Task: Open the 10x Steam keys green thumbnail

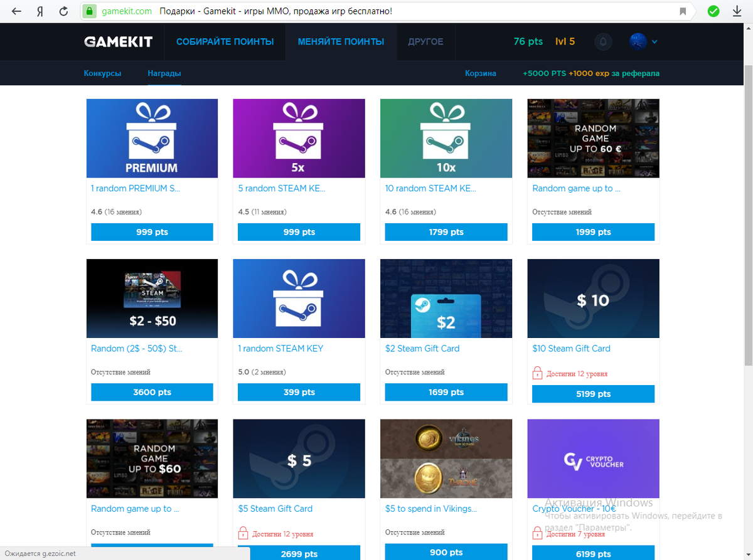Action: click(x=446, y=138)
